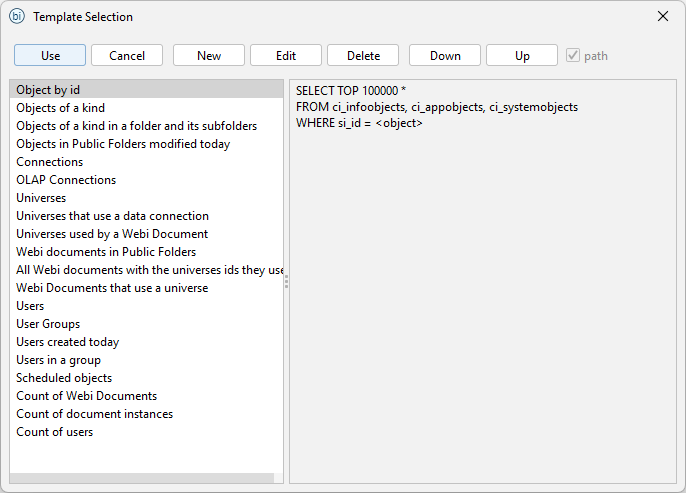Select 'Scheduled objects' template
Image resolution: width=686 pixels, height=493 pixels.
(x=147, y=378)
